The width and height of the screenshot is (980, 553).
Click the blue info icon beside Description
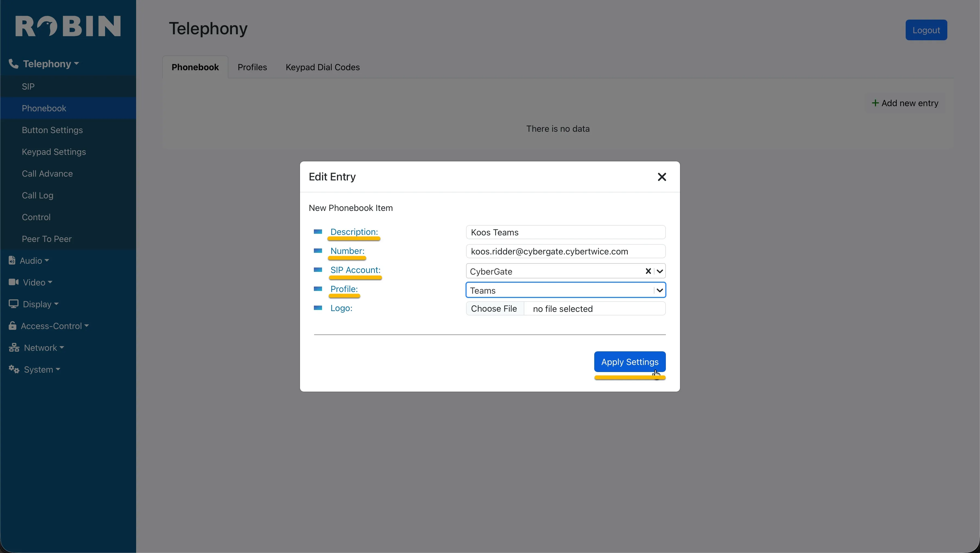(318, 231)
